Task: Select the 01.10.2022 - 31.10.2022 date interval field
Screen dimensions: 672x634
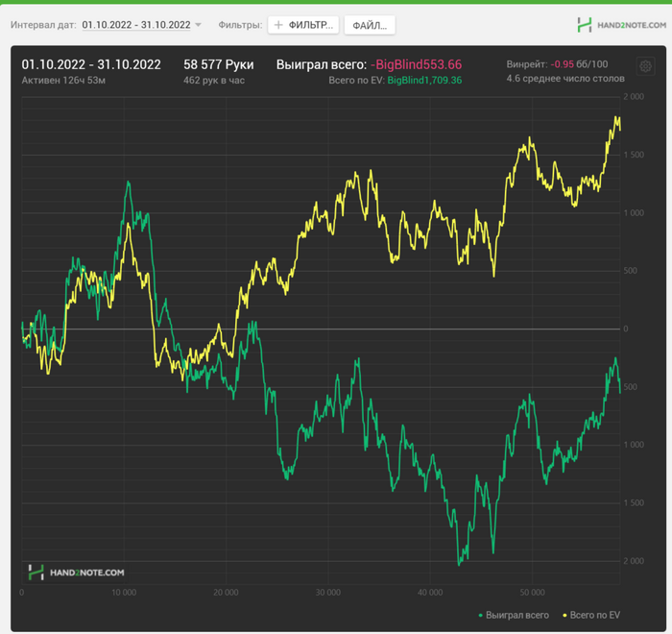Action: pos(135,25)
